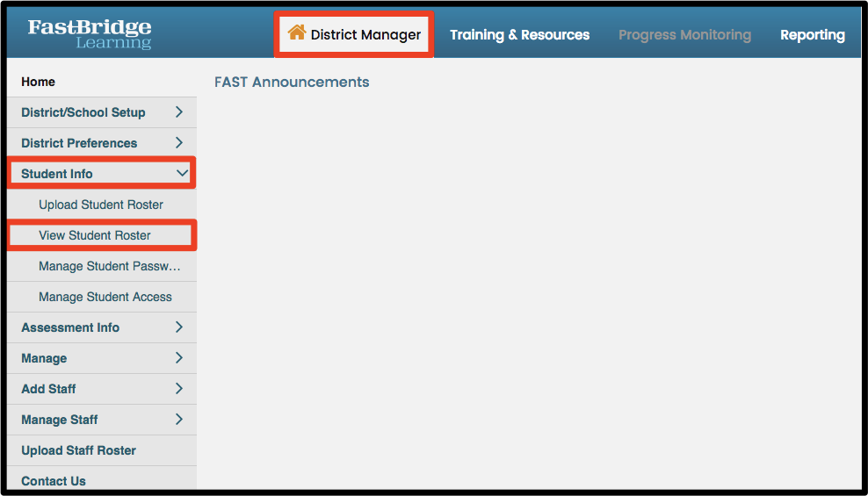This screenshot has width=868, height=496.
Task: Open Manage Student Passwords item
Action: point(102,266)
